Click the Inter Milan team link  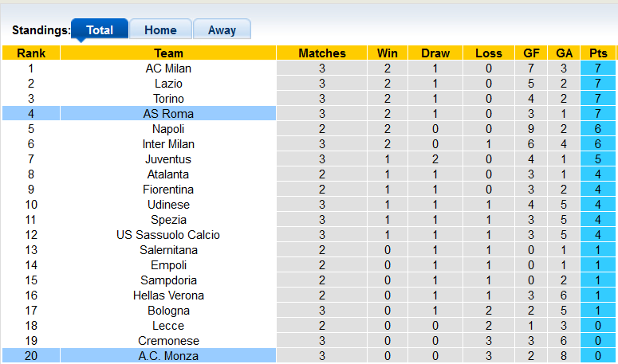168,144
